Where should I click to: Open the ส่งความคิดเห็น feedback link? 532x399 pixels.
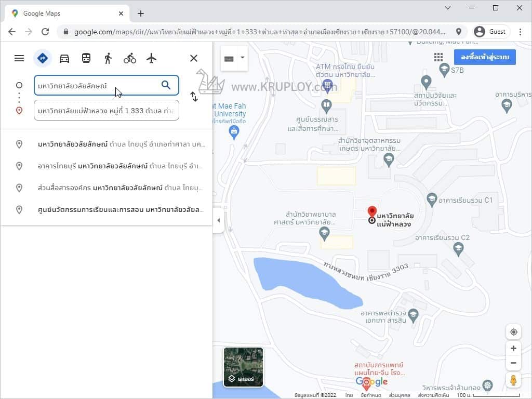434,395
